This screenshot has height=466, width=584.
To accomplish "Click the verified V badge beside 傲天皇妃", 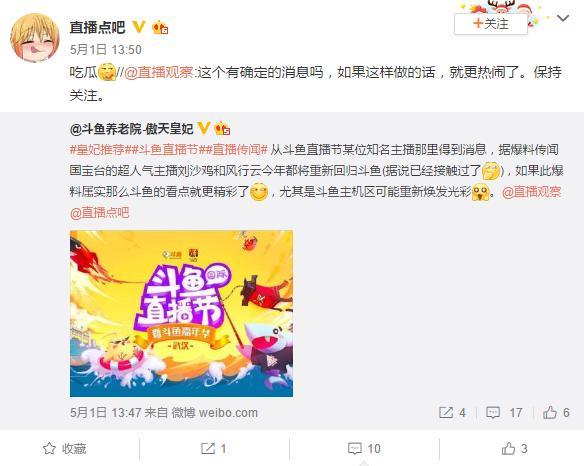I will pos(204,128).
